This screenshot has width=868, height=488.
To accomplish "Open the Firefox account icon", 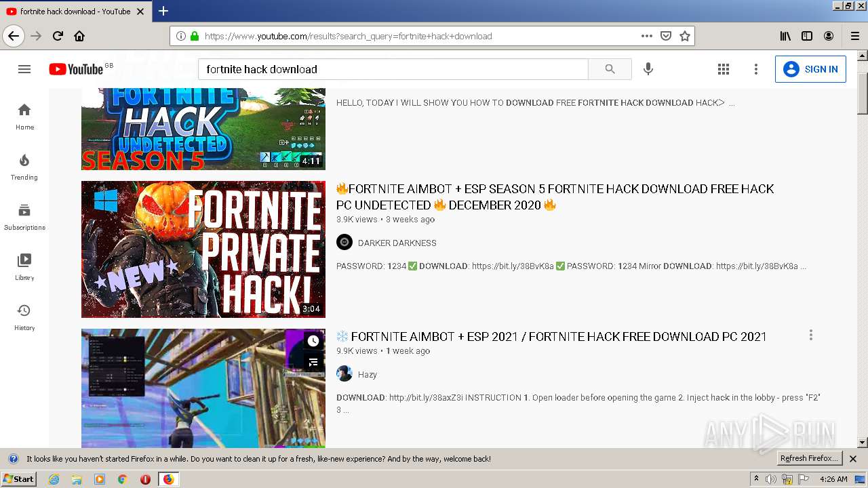I will (829, 36).
